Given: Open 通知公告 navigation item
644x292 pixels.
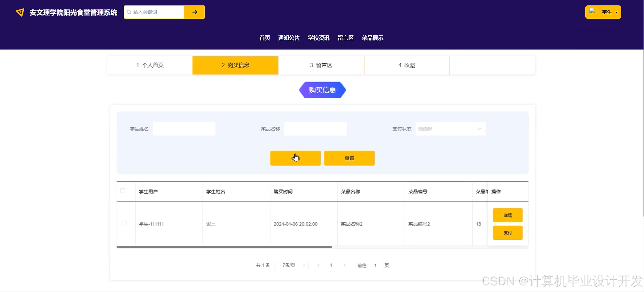Looking at the screenshot, I should [x=289, y=38].
